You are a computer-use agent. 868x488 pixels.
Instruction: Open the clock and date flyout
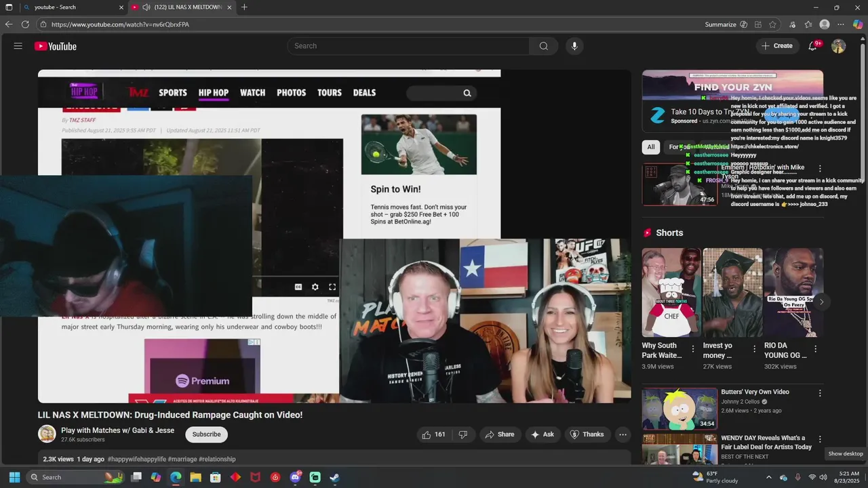[x=846, y=477]
